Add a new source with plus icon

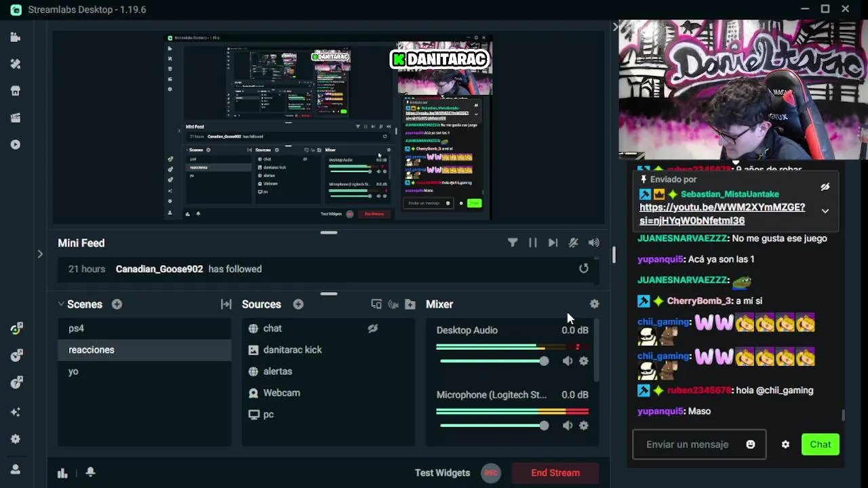(298, 304)
